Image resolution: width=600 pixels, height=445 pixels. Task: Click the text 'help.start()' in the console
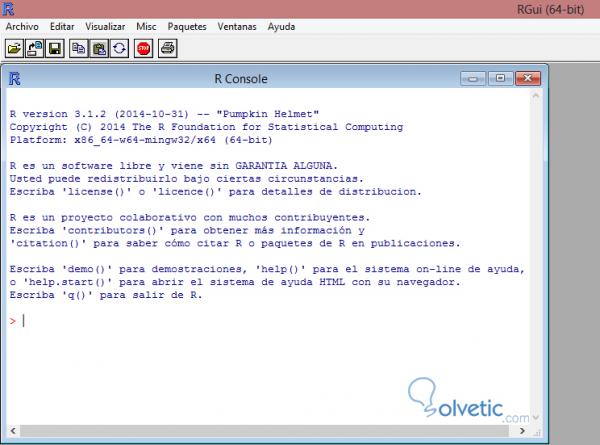(67, 282)
